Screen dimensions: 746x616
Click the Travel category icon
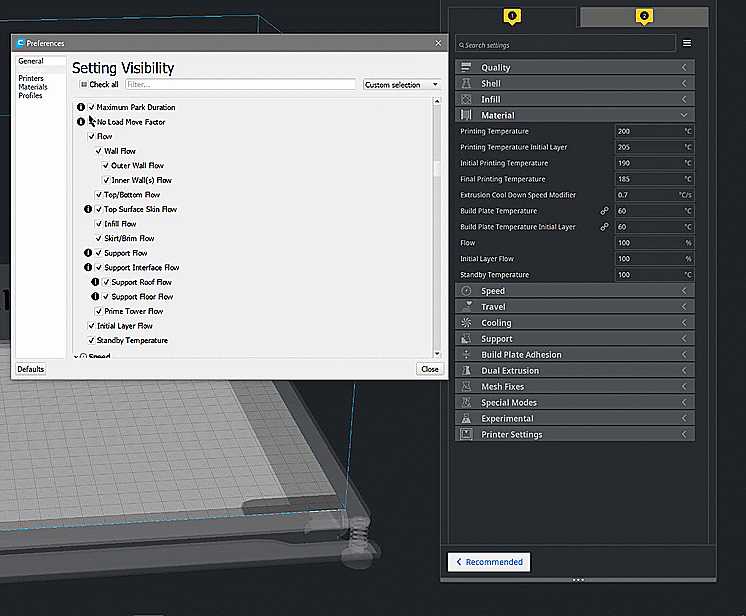[x=466, y=306]
